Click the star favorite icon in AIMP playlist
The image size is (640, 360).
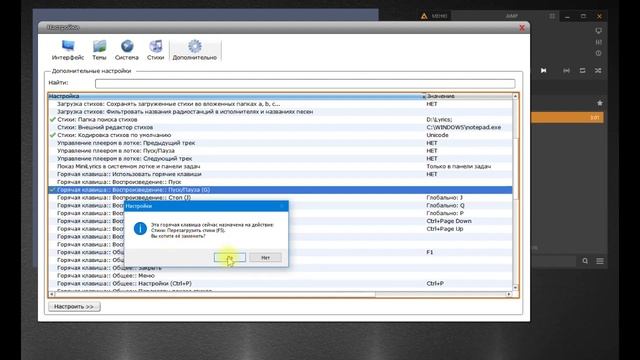pyautogui.click(x=600, y=103)
